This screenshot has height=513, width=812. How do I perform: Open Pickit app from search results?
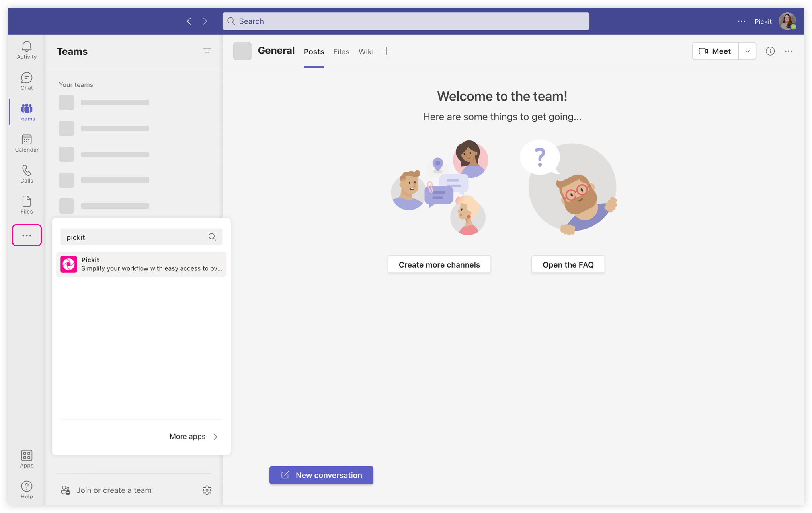coord(141,264)
